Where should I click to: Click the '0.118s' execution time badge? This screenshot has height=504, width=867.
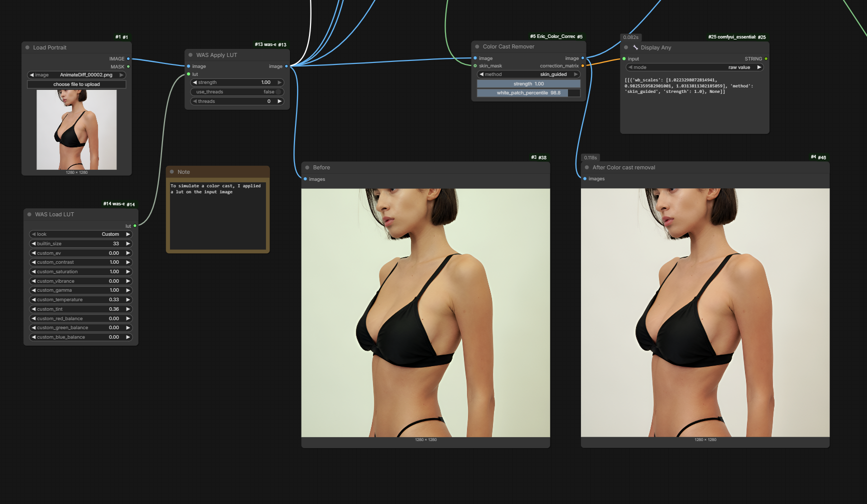590,157
